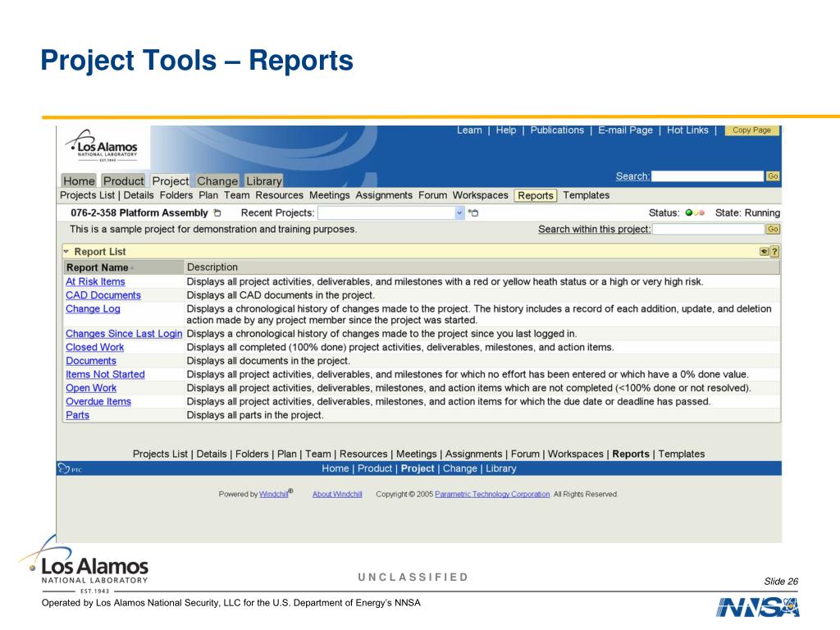Collapse the Report List section triangle

click(66, 251)
